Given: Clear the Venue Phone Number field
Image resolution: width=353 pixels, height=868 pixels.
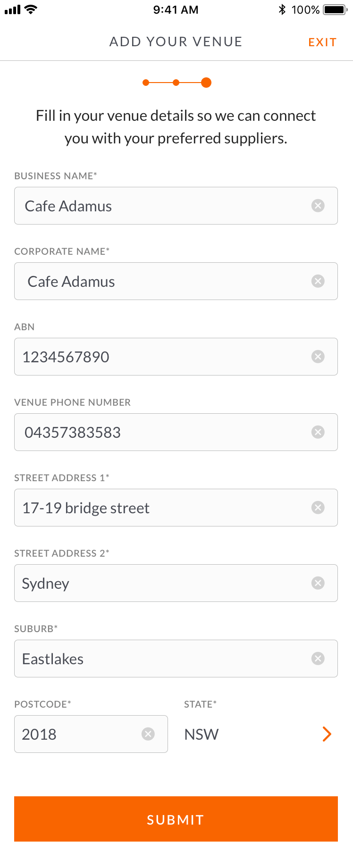Looking at the screenshot, I should pos(318,432).
